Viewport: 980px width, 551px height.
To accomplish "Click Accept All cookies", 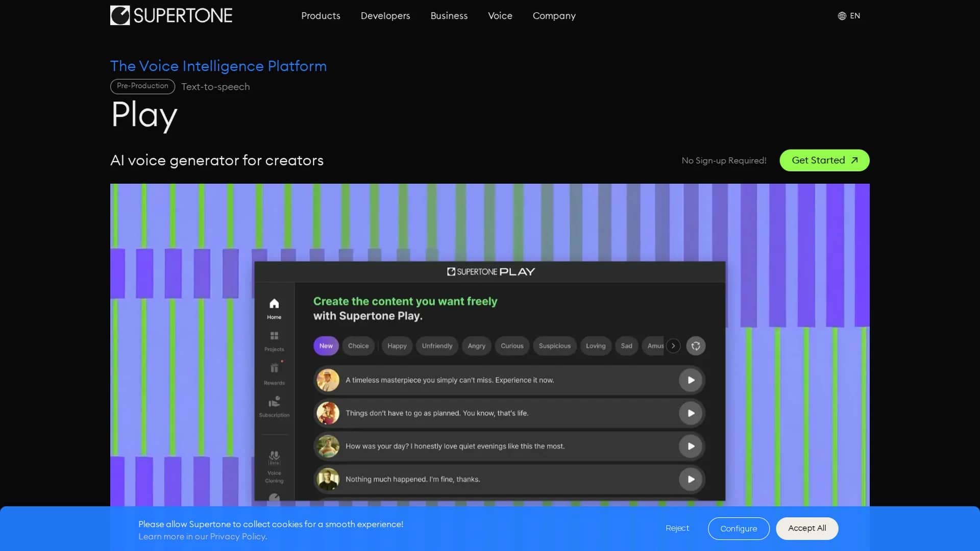I will (807, 529).
